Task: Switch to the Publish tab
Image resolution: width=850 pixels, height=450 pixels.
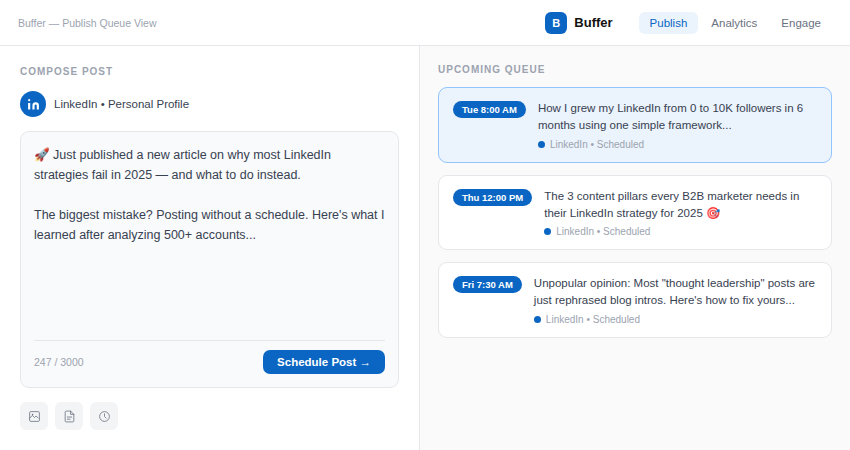Action: [x=668, y=23]
